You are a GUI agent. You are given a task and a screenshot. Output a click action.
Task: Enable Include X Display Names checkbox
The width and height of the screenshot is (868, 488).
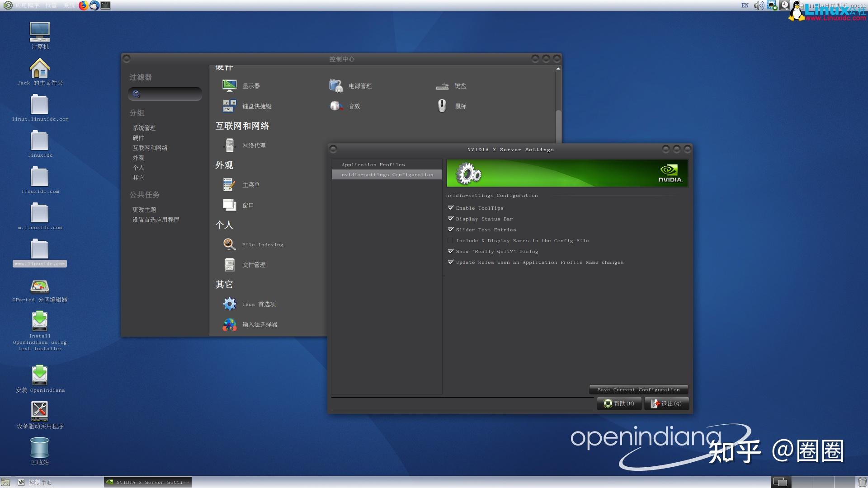pyautogui.click(x=451, y=240)
